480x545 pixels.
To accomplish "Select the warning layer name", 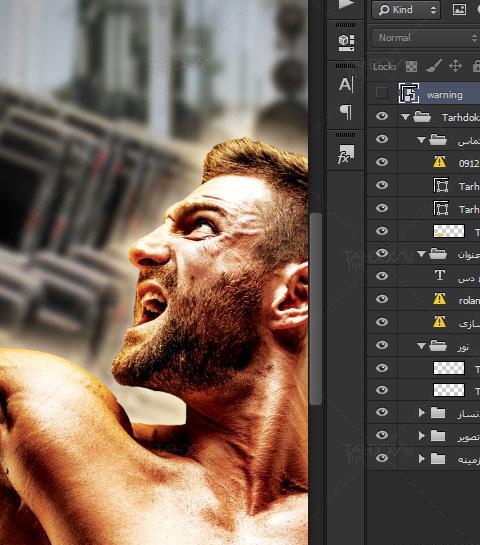I will (x=444, y=95).
